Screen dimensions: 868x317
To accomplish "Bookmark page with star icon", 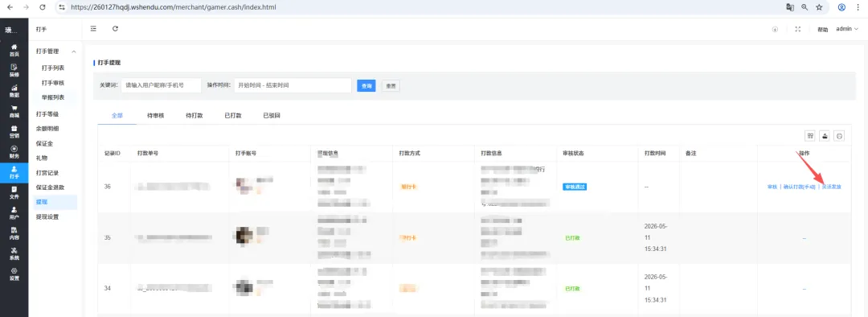I will [x=819, y=7].
